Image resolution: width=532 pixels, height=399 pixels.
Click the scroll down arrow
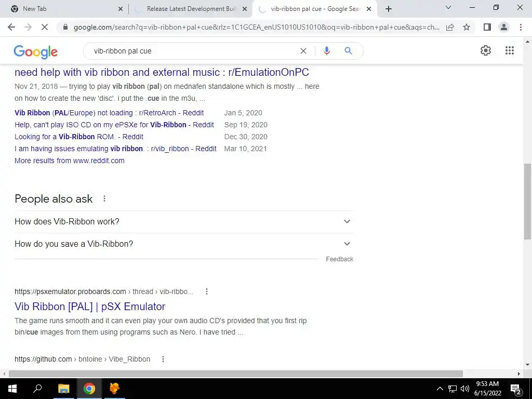(528, 365)
